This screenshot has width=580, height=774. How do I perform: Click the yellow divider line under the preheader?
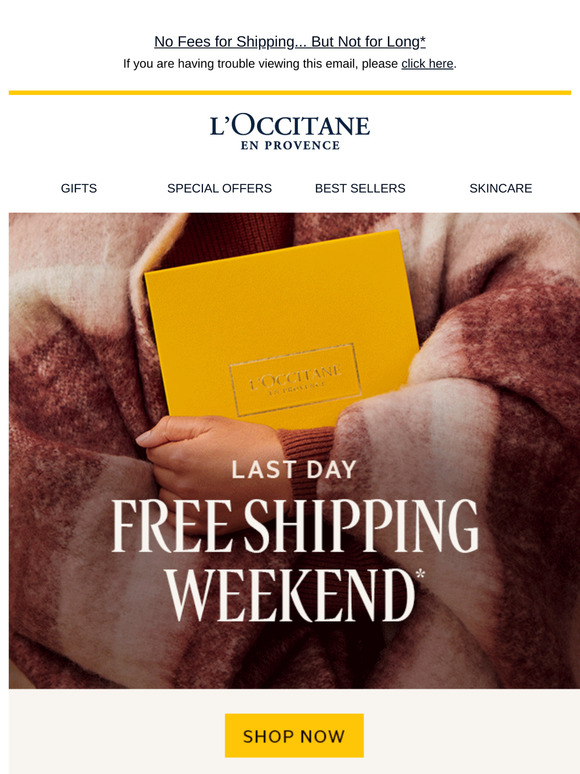point(290,92)
